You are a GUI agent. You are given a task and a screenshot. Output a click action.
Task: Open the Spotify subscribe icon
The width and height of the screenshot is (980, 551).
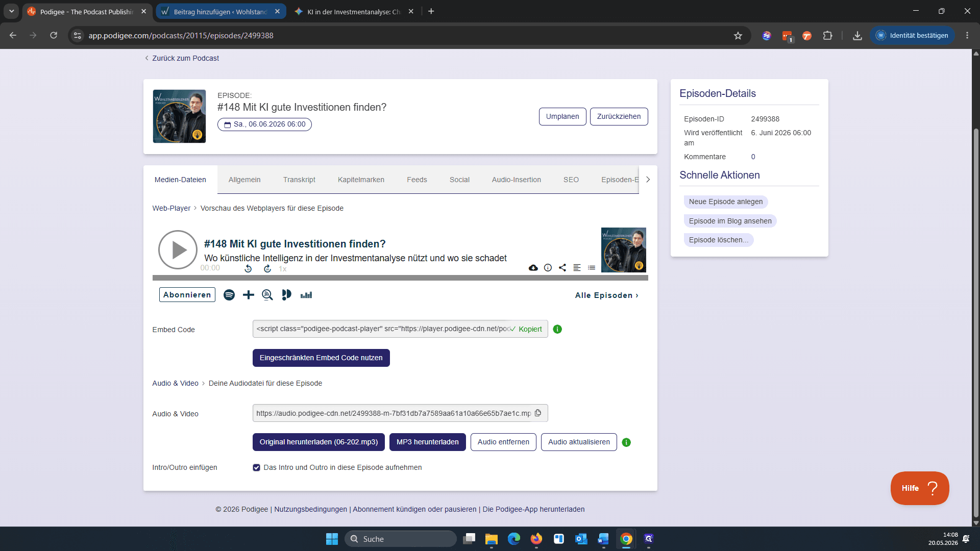(x=229, y=295)
